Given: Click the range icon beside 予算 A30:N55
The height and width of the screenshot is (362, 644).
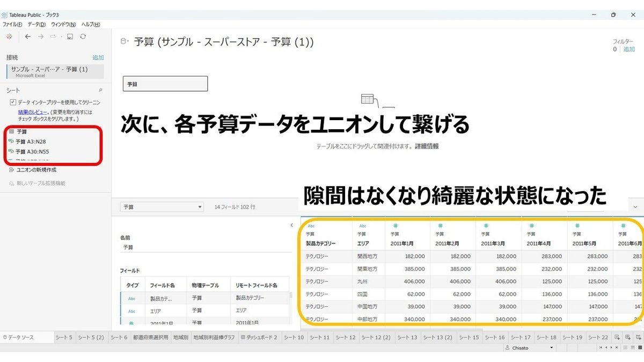Looking at the screenshot, I should tap(11, 152).
